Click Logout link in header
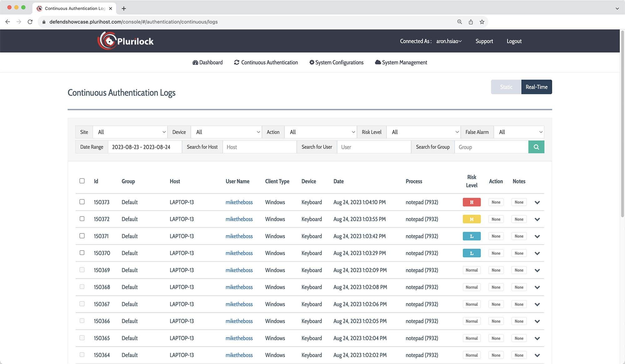Screen dimensions: 625x364 [514, 41]
